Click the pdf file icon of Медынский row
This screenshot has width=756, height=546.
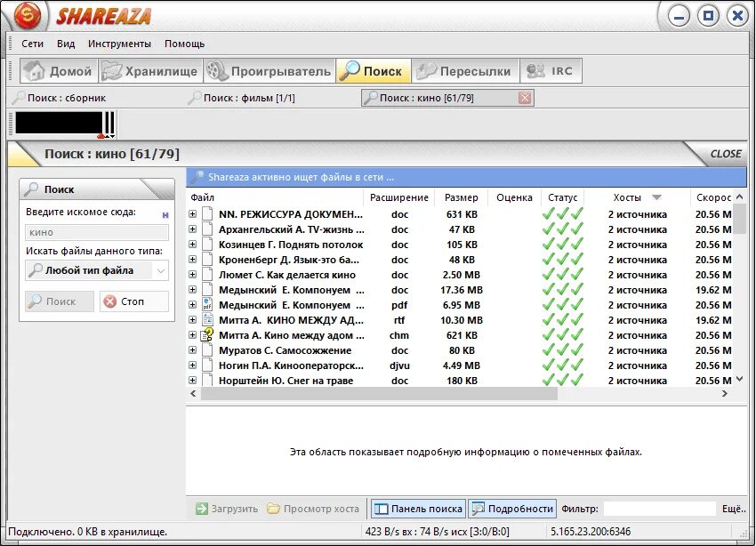click(x=207, y=304)
